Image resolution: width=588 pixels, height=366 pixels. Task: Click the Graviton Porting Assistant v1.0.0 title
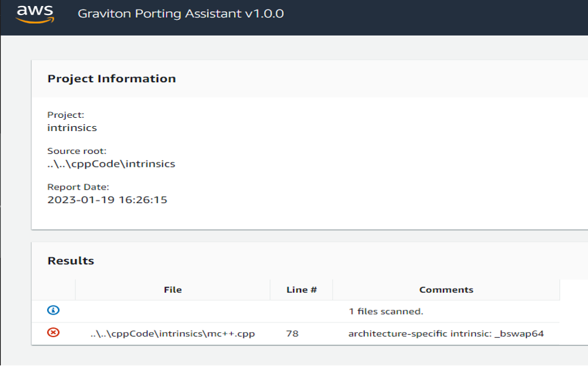click(x=181, y=14)
